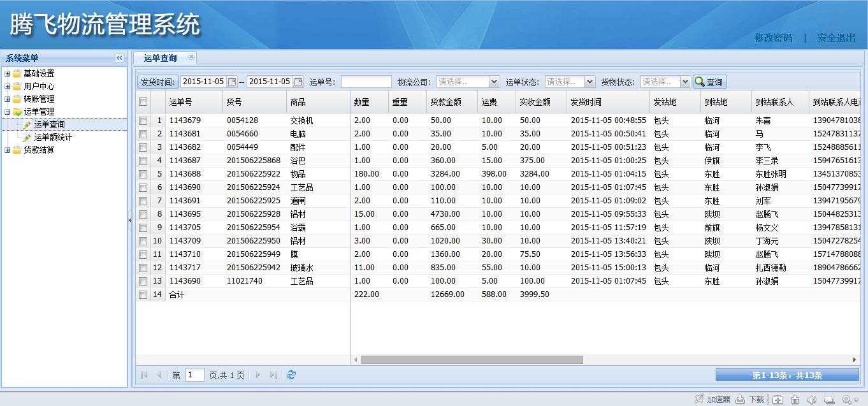The height and width of the screenshot is (406, 868).
Task: Click the 修改密码 link
Action: tap(773, 38)
